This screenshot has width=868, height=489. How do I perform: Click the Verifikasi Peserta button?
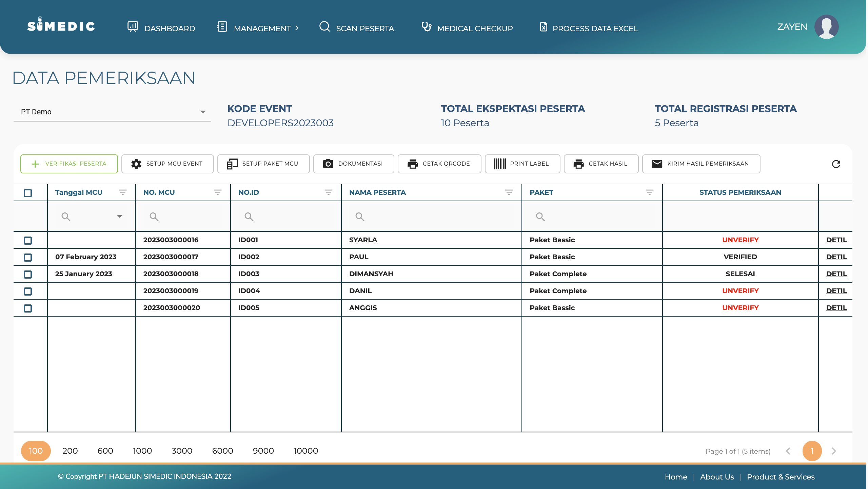(x=69, y=164)
